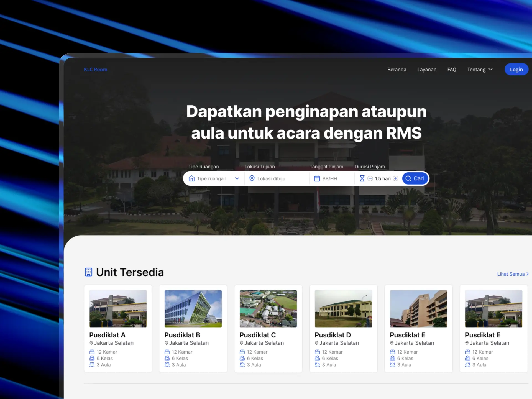Click the location pin icon in Lokasi Tujuan field
532x399 pixels.
(x=252, y=178)
